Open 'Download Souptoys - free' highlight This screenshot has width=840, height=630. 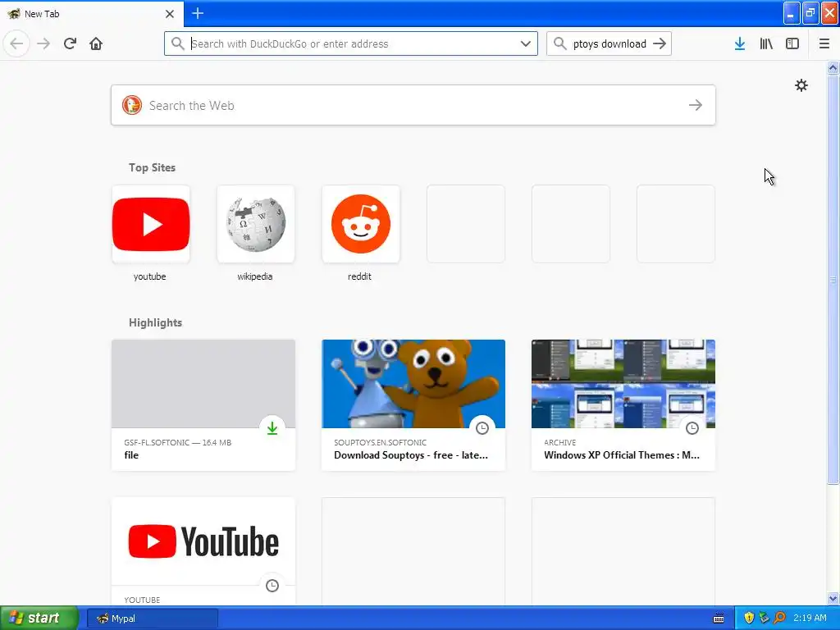413,405
